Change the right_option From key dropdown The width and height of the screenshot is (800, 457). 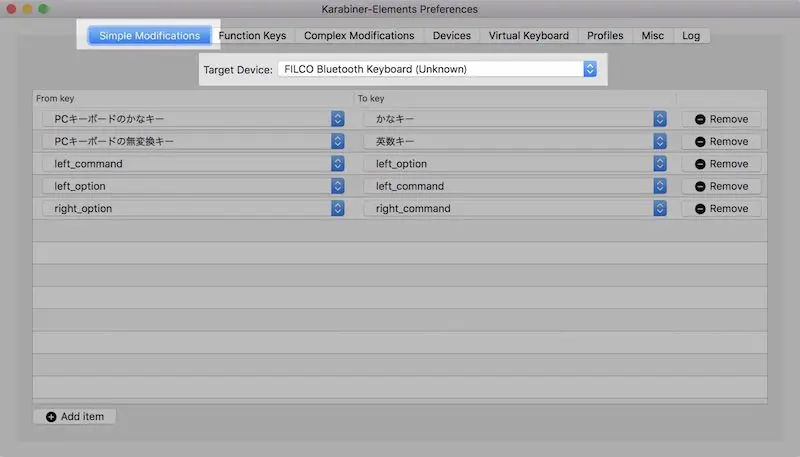pyautogui.click(x=193, y=209)
